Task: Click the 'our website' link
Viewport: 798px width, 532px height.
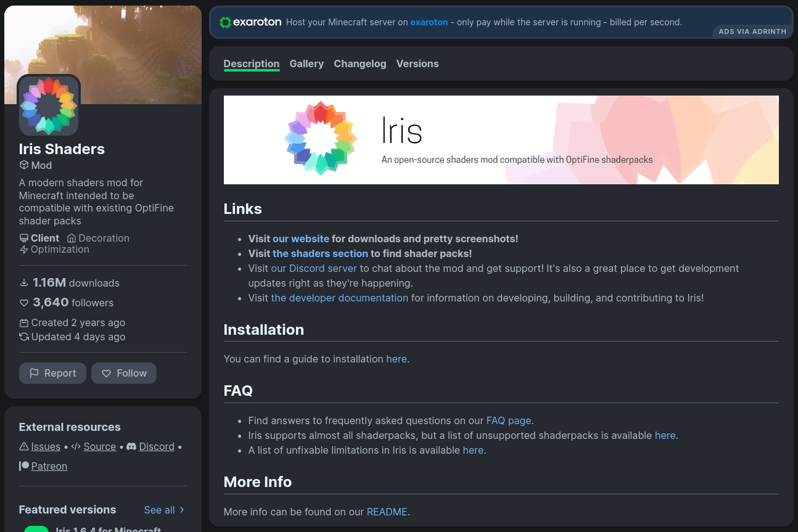Action: coord(301,239)
